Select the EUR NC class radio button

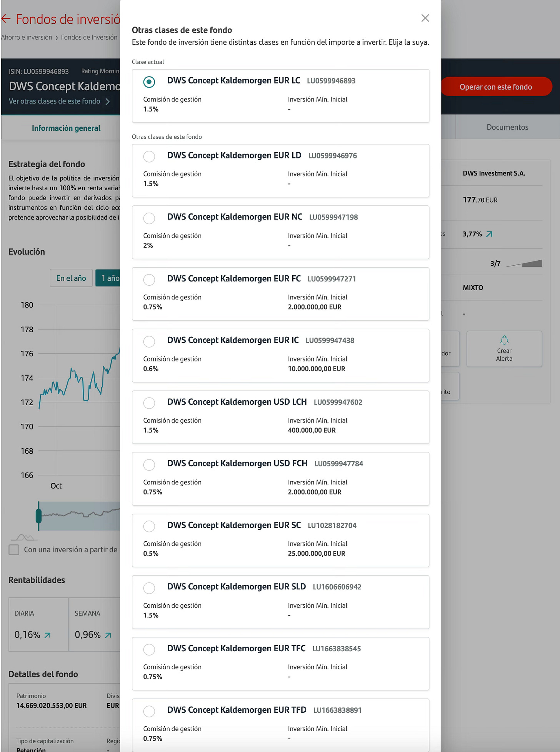point(149,218)
